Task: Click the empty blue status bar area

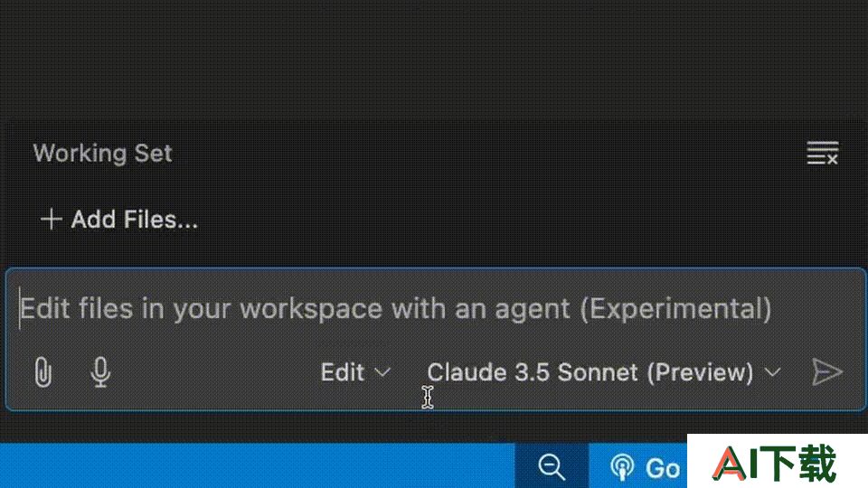Action: 258,465
